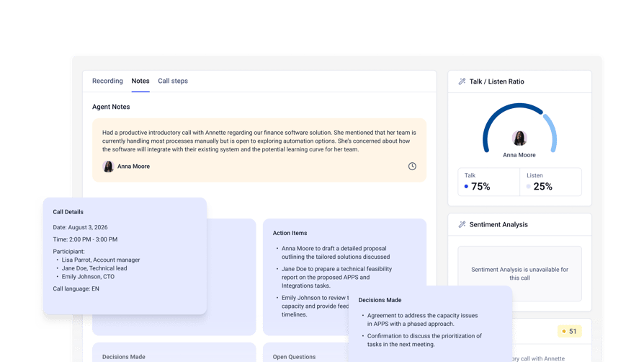Click 'Time: 2:00 PM - 3:00 PM' line
Screen dimensions: 644x362
pyautogui.click(x=85, y=239)
